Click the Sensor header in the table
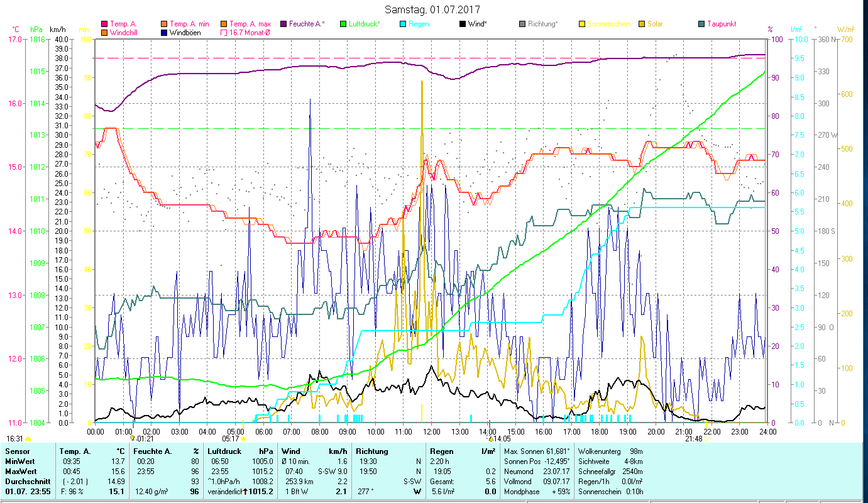 pos(16,451)
